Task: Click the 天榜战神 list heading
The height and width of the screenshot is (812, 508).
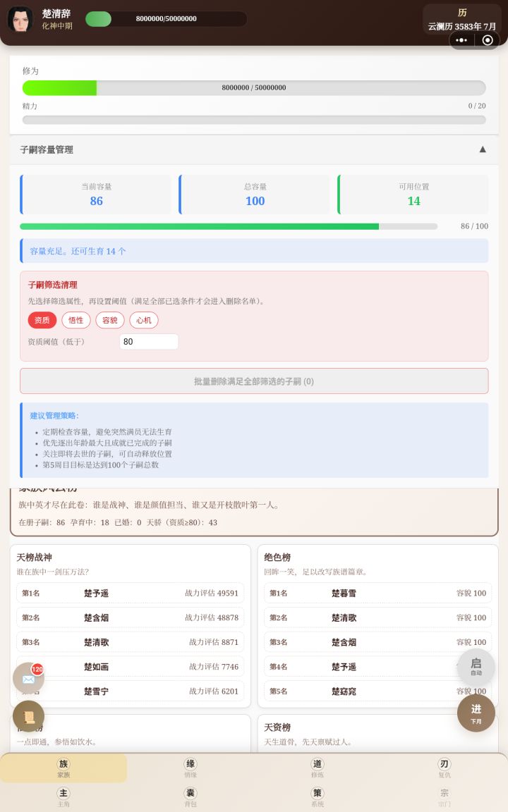Action: click(x=34, y=558)
